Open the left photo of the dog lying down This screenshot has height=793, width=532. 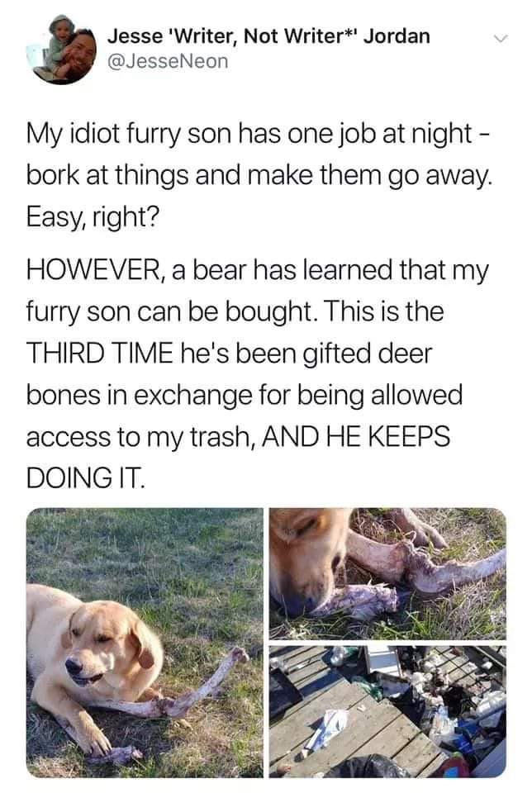tap(145, 643)
